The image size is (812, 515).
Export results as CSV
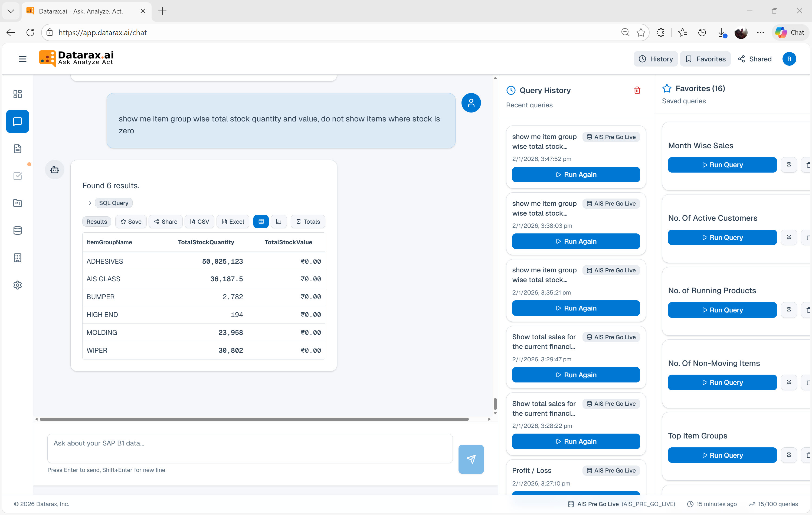(x=199, y=222)
